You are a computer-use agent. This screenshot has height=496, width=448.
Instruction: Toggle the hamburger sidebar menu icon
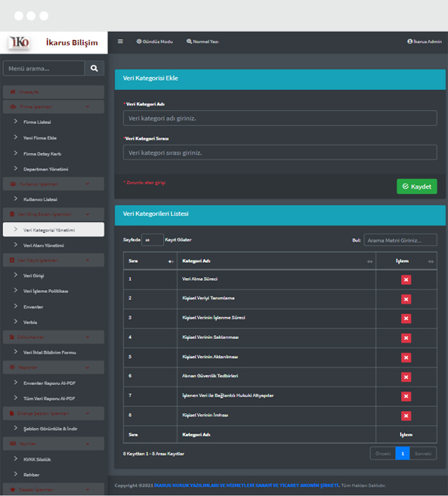(120, 42)
